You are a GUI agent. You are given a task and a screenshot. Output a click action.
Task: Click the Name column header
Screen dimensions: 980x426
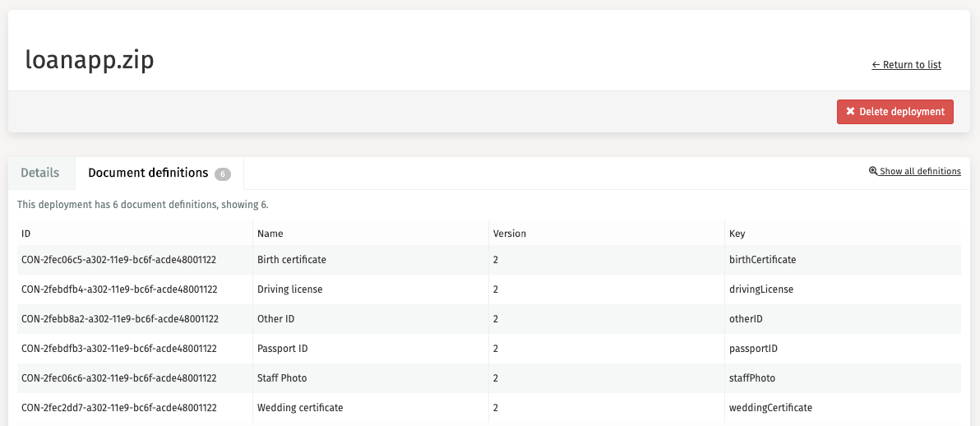tap(270, 234)
